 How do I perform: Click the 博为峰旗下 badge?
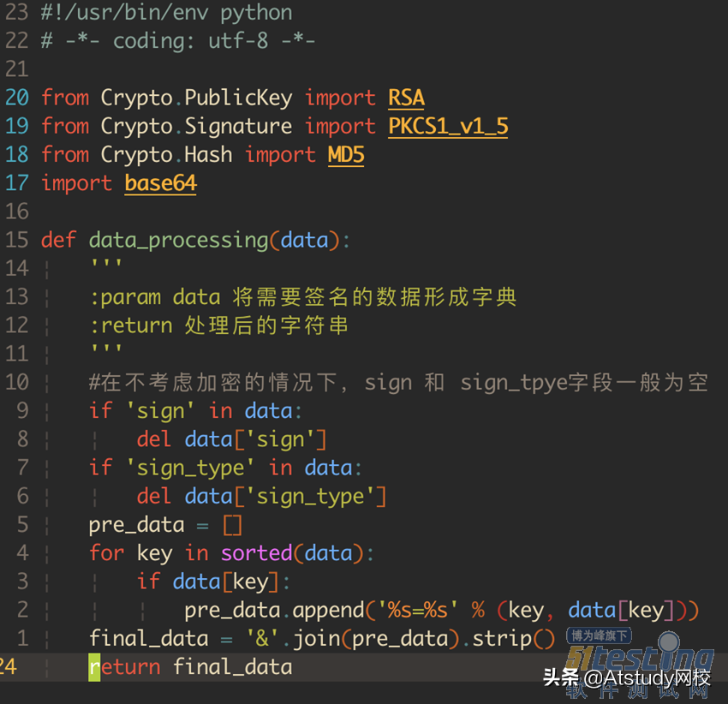[599, 635]
